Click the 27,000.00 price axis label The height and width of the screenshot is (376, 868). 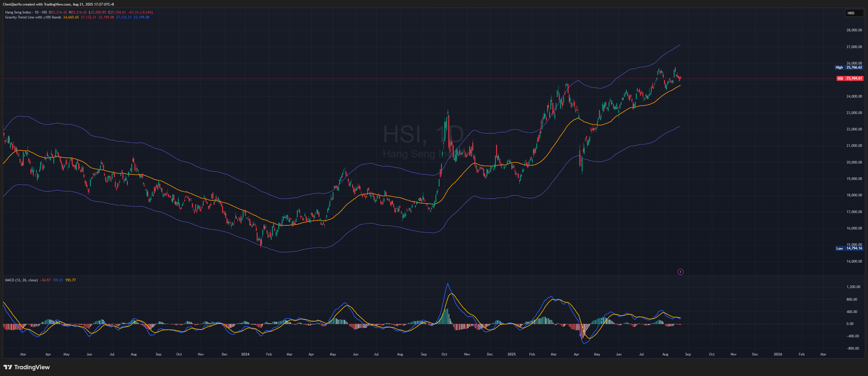[x=854, y=47]
